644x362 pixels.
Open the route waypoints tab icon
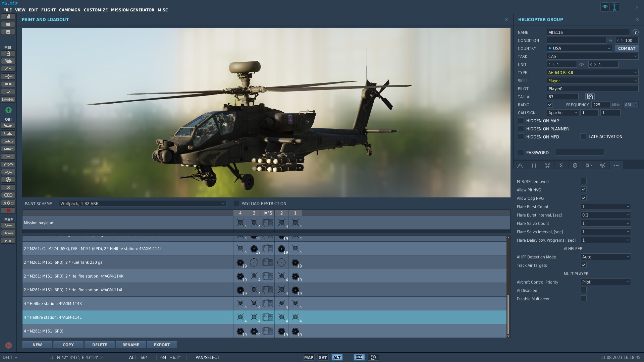click(x=520, y=165)
